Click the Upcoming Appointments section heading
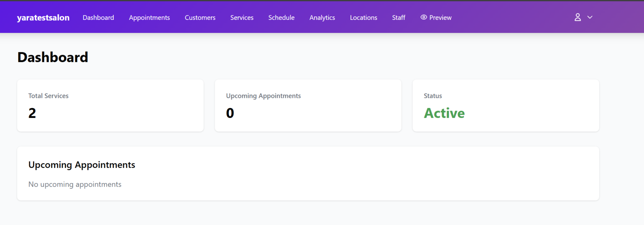The image size is (644, 225). click(x=82, y=165)
